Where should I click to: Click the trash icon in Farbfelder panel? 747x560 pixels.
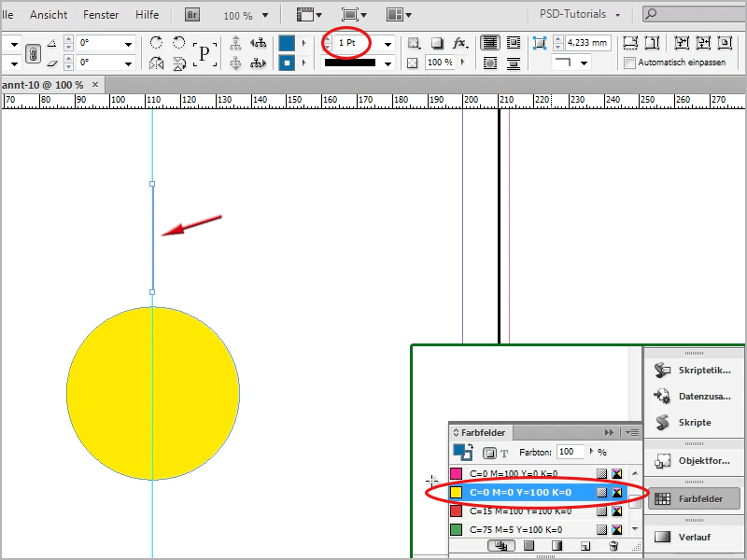tap(613, 546)
